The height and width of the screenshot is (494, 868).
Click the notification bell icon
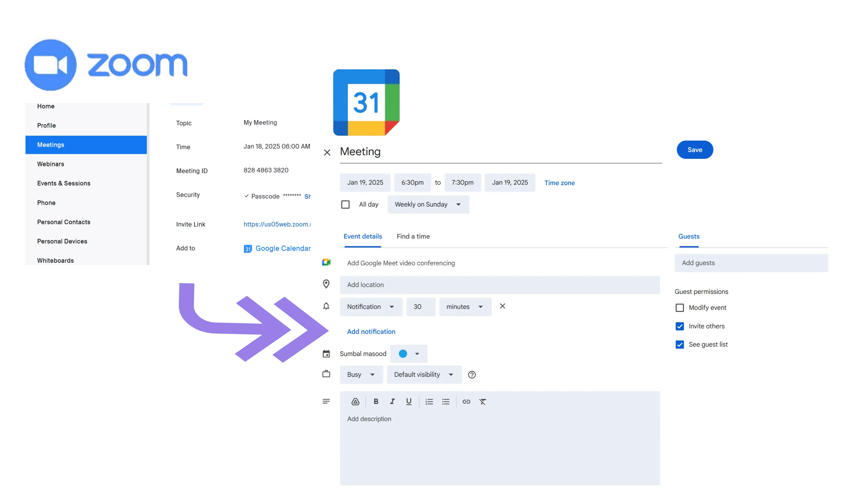coord(326,306)
